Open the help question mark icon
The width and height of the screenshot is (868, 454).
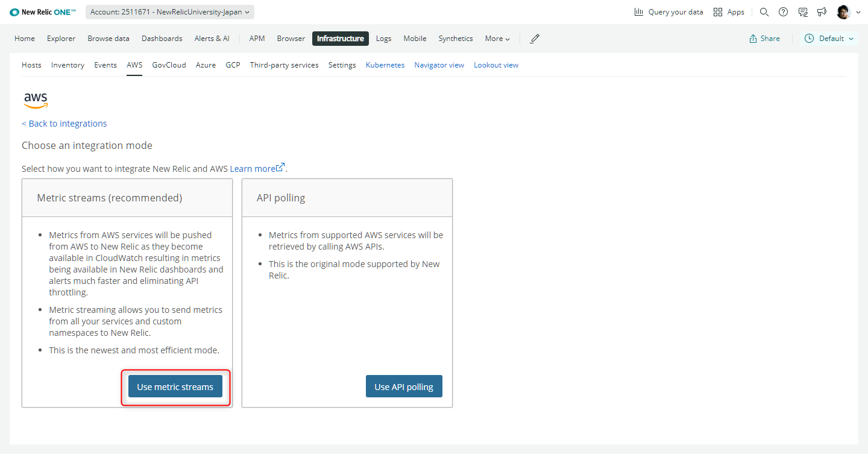783,12
